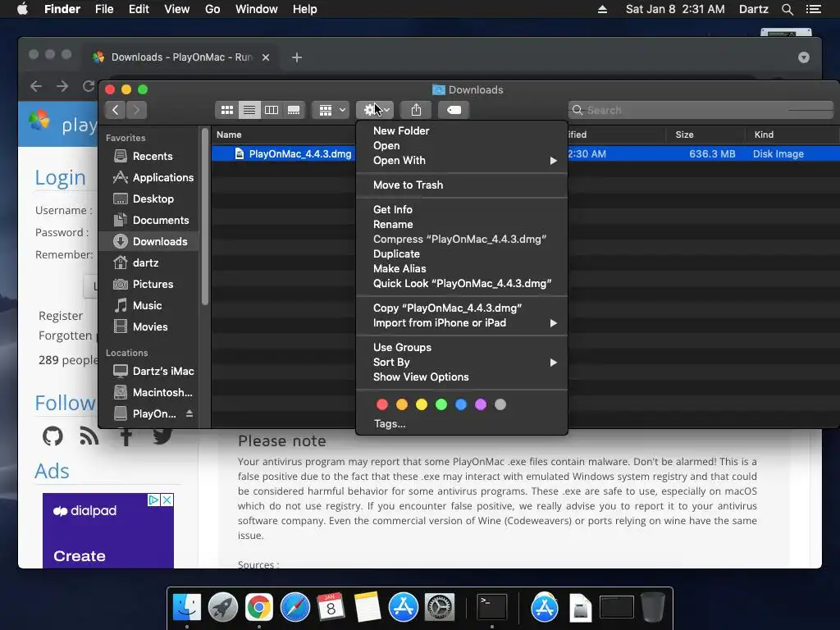
Task: Click the browser back arrow
Action: click(x=36, y=86)
